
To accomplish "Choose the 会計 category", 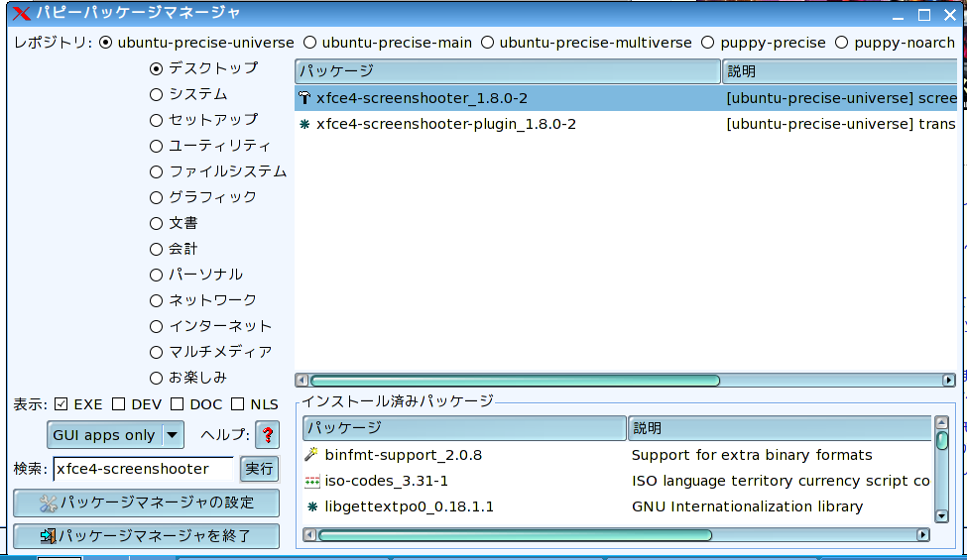I will [156, 250].
